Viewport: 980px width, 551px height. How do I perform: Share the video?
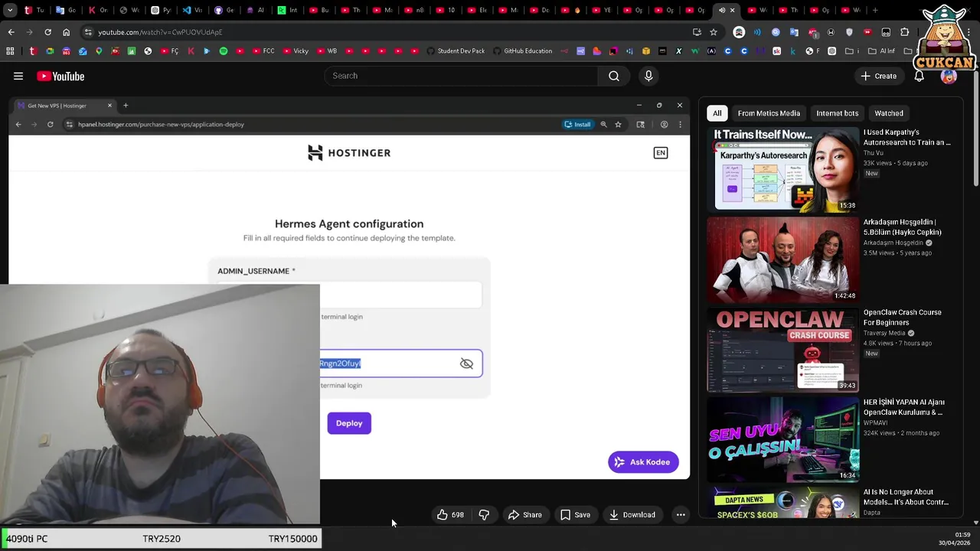[x=525, y=515]
